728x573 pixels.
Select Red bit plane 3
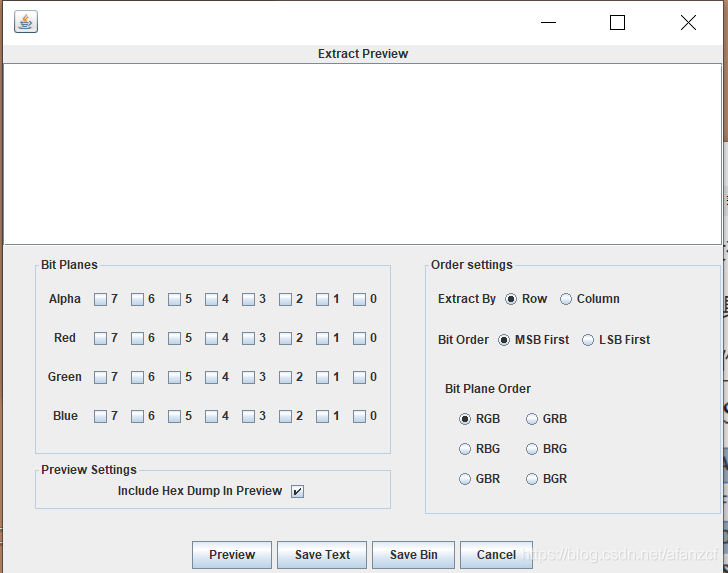248,339
